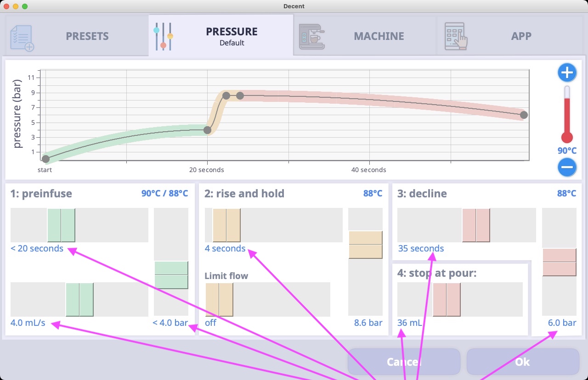This screenshot has width=588, height=380.
Task: Click the 35 seconds decline value
Action: point(421,248)
